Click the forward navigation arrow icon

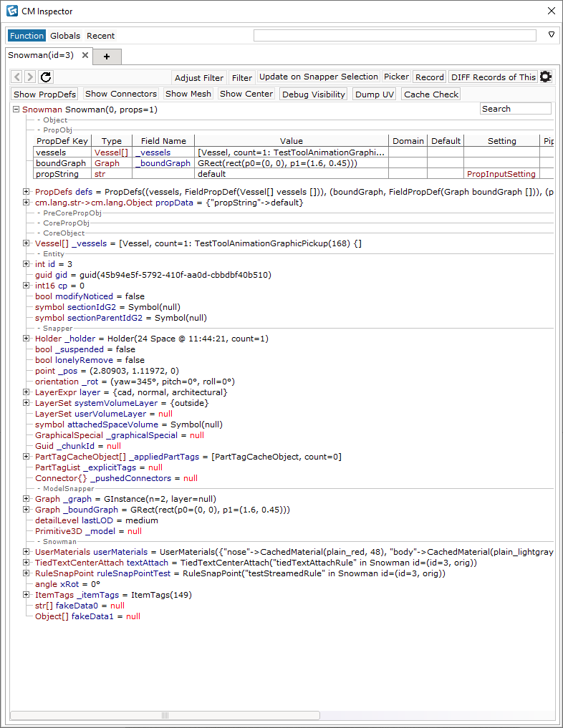click(x=30, y=77)
